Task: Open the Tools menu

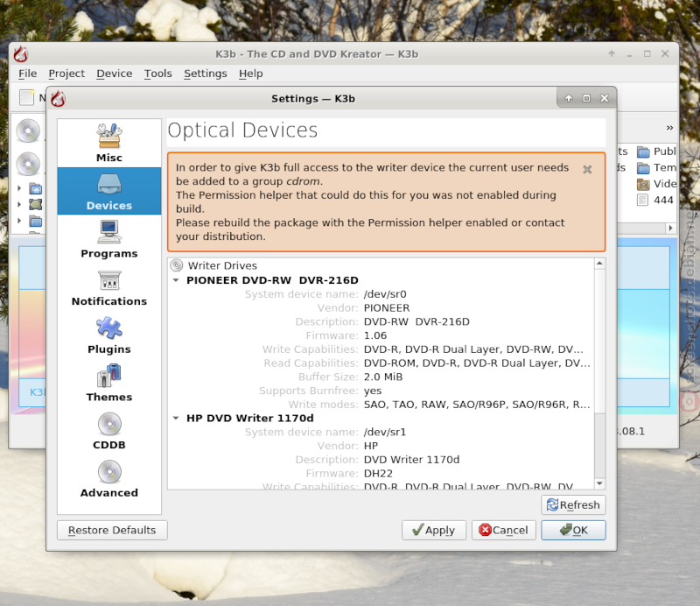Action: (158, 74)
